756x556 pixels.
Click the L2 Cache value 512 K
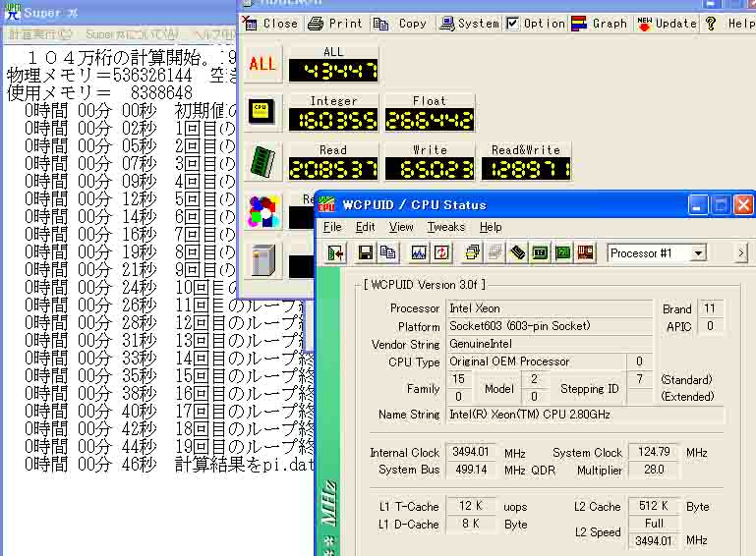pos(654,506)
